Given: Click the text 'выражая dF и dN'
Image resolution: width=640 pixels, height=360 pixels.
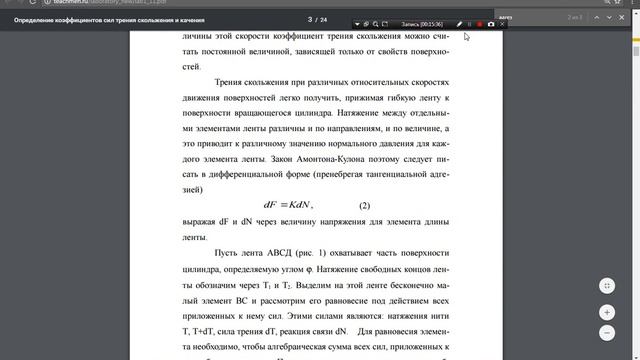Looking at the screenshot, I should point(217,222).
